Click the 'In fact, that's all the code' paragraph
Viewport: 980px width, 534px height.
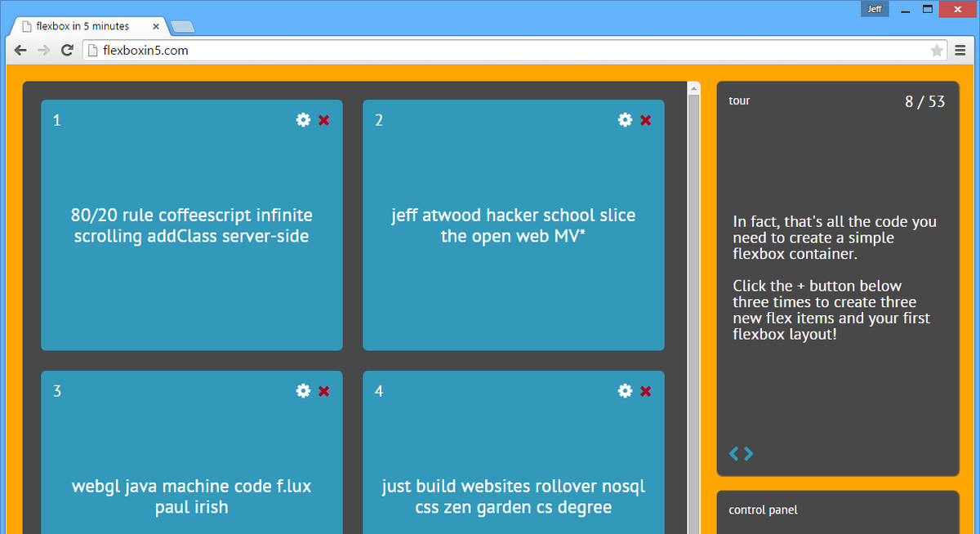[x=835, y=238]
